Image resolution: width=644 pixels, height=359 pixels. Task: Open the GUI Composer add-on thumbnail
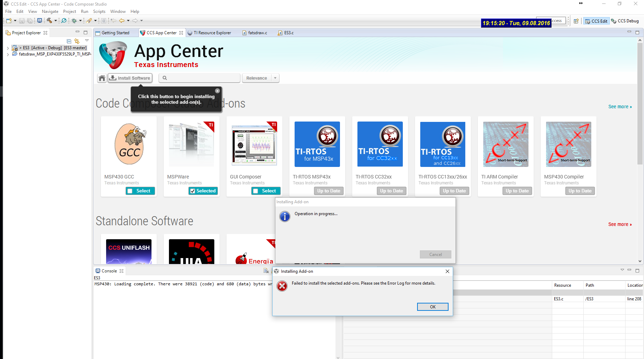point(254,144)
